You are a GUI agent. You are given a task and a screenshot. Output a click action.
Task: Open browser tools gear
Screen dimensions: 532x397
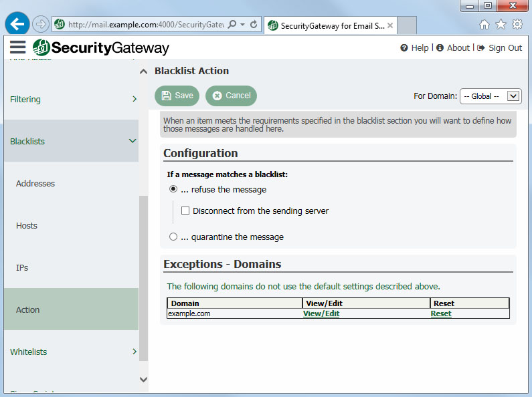point(517,24)
